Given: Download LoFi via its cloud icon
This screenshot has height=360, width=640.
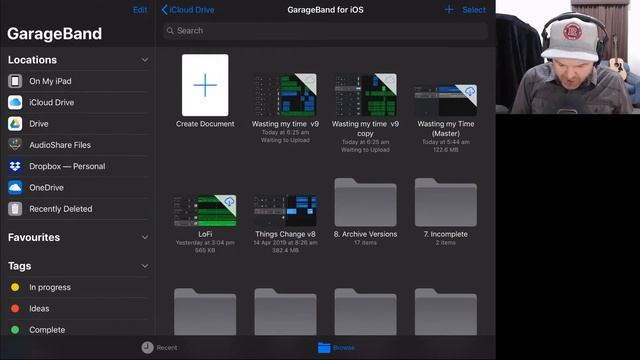Looking at the screenshot, I should click(229, 201).
